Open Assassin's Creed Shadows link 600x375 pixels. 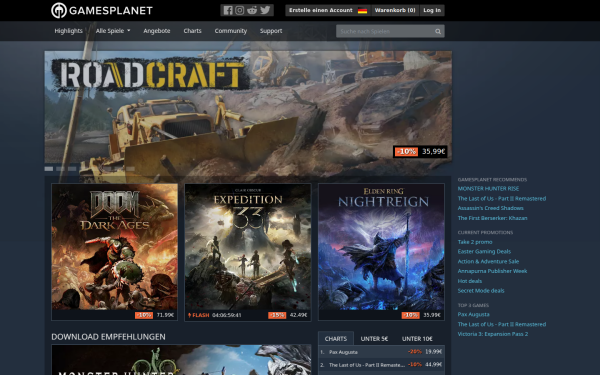click(491, 208)
